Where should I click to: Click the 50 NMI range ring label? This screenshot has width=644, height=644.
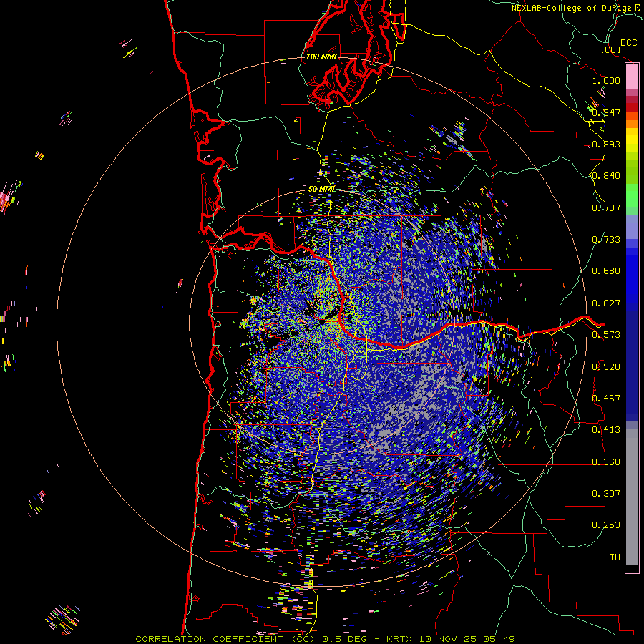pos(321,189)
